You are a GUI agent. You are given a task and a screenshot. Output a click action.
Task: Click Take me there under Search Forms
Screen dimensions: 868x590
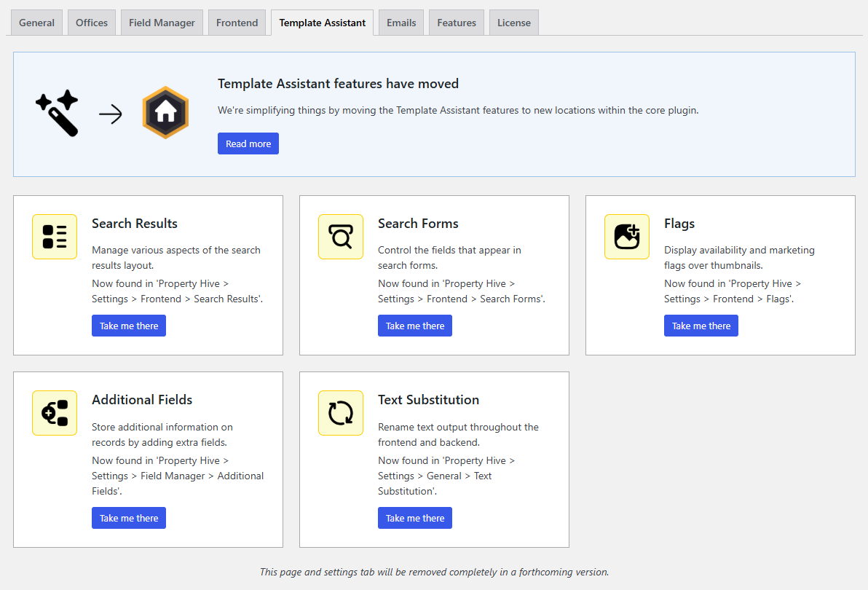415,325
